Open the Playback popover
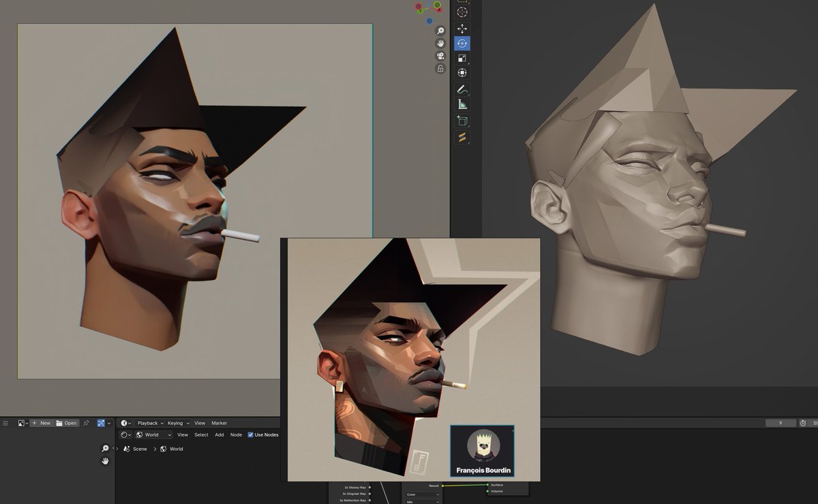 tap(150, 423)
